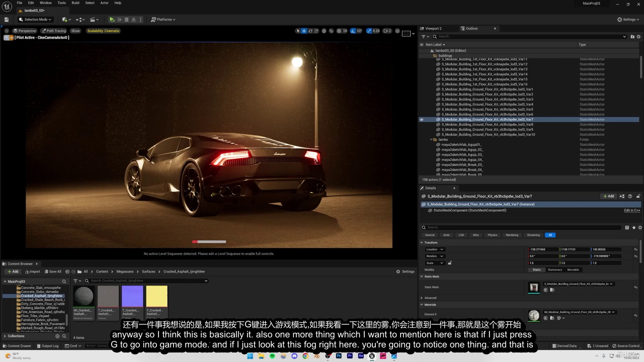Activate the Select objects arrow tool
The width and height of the screenshot is (644, 362).
coord(298,31)
